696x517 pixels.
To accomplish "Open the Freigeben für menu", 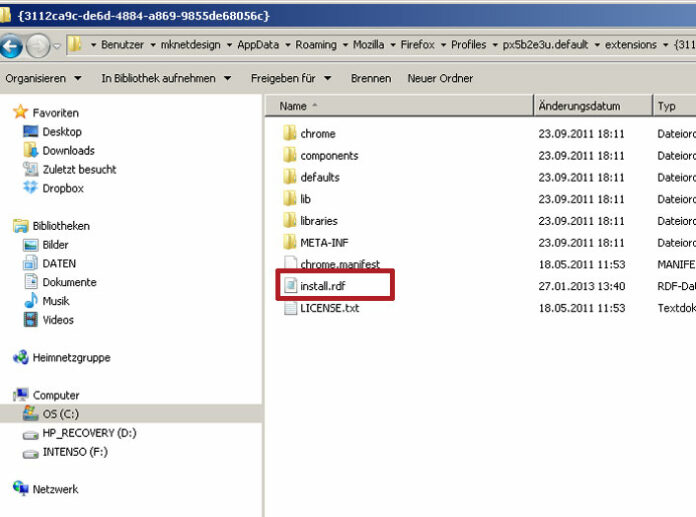I will [291, 79].
